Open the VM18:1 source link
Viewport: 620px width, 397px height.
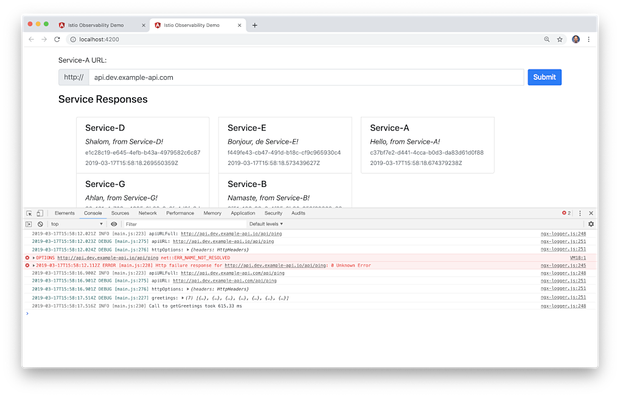[x=578, y=257]
